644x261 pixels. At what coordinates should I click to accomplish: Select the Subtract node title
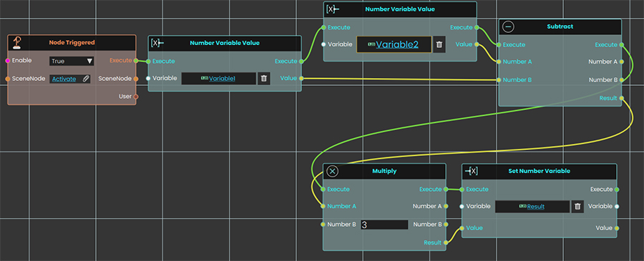(560, 26)
